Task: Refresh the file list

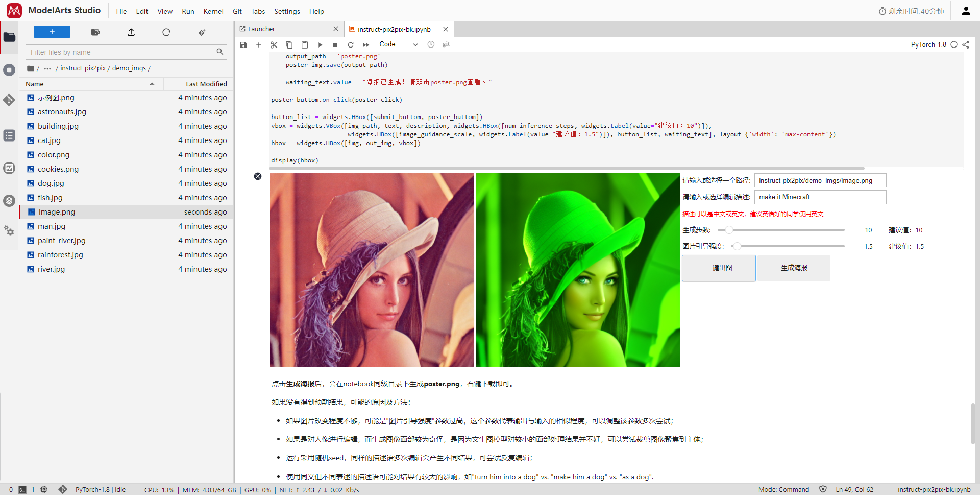Action: pos(166,32)
